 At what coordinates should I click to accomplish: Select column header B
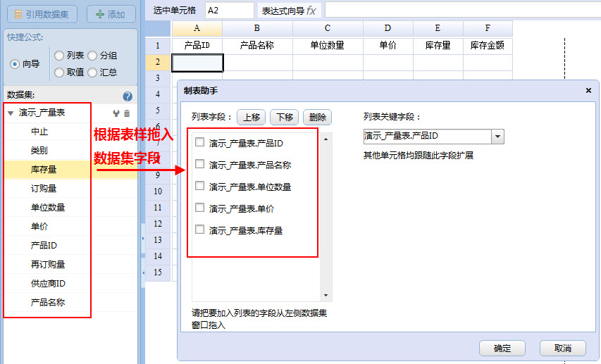(257, 28)
